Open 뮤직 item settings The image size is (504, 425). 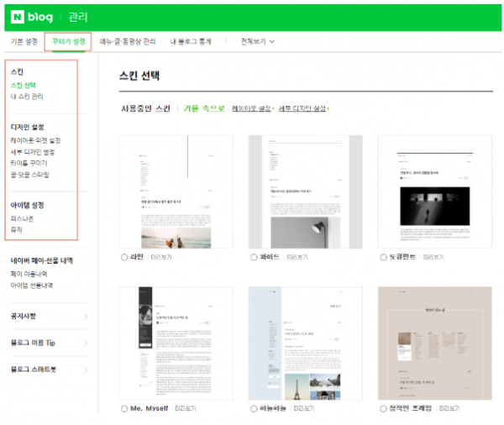17,230
